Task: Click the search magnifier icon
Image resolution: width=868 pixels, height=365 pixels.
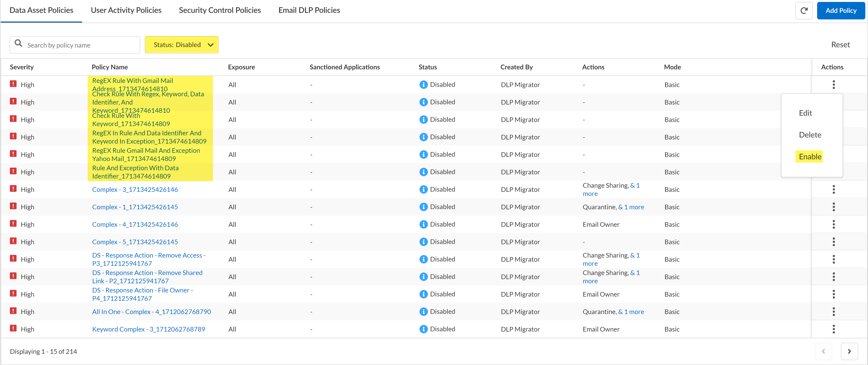Action: [19, 43]
